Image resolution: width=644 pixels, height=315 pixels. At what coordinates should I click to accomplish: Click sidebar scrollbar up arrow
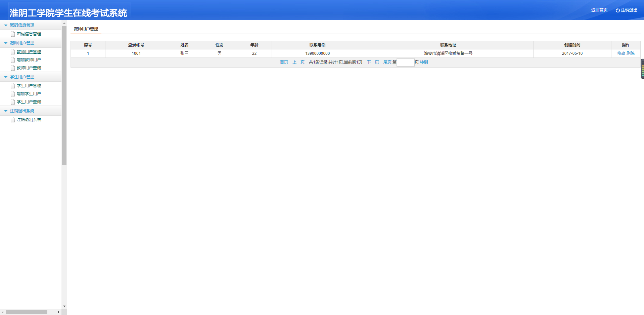pos(64,23)
